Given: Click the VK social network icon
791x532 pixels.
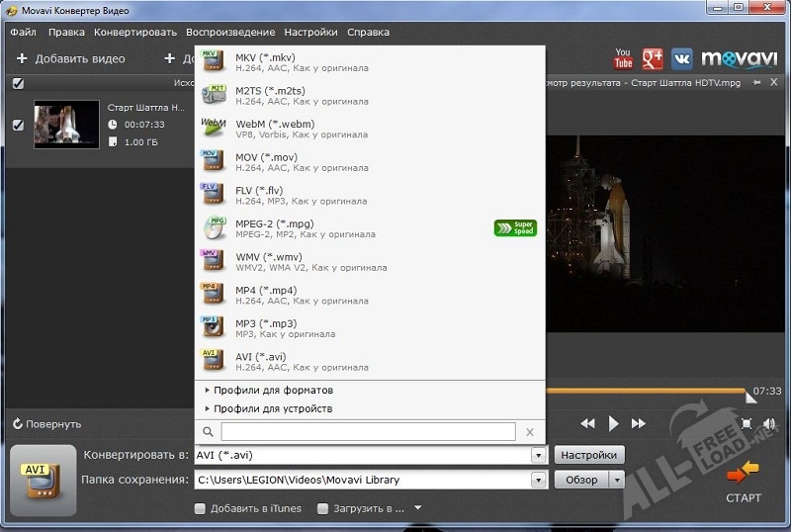Looking at the screenshot, I should [682, 58].
